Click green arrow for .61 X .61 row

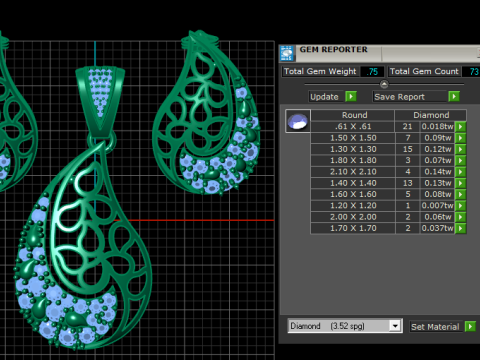(461, 127)
